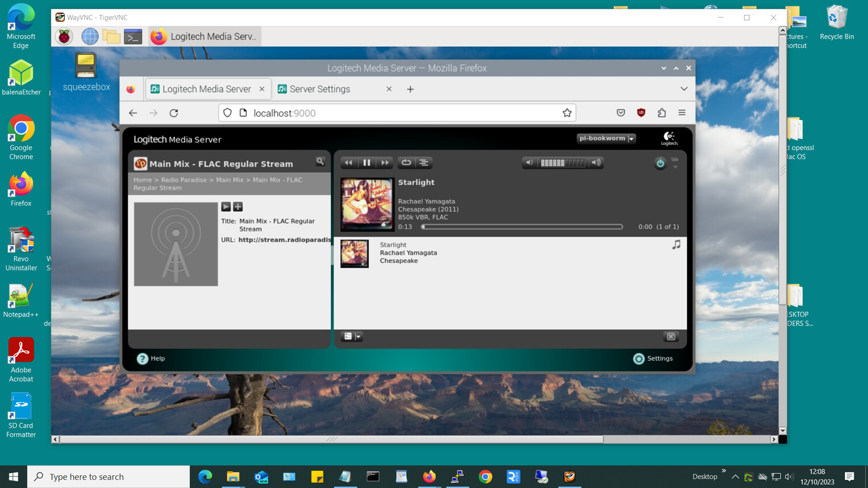This screenshot has height=488, width=868.
Task: Select Starlight thumbnail in playlist row
Action: [x=355, y=253]
